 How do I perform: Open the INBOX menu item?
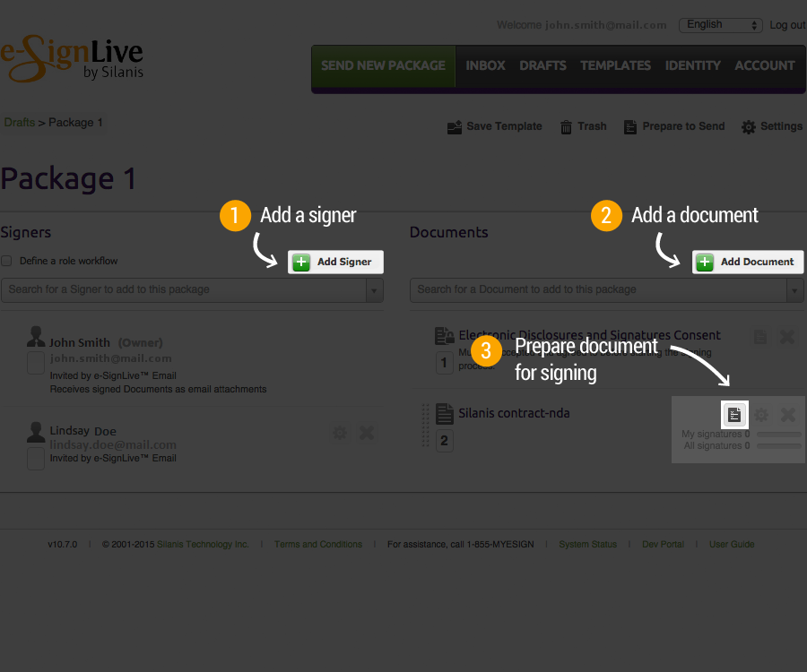484,65
